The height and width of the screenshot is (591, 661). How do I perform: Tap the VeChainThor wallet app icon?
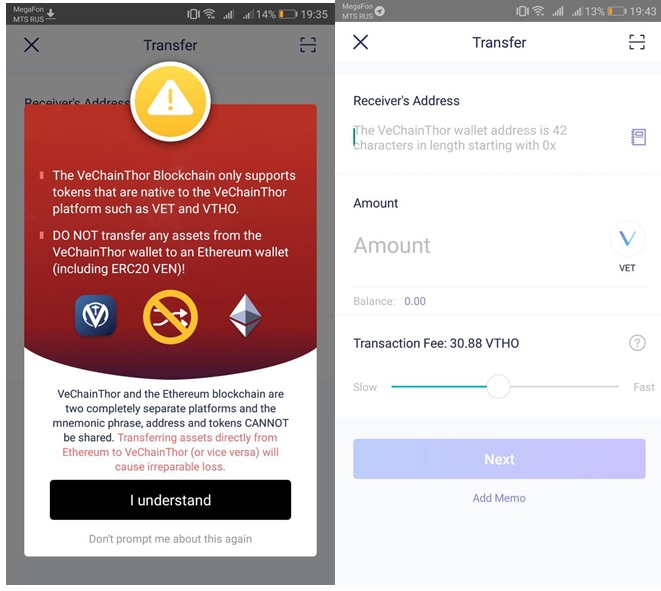95,315
